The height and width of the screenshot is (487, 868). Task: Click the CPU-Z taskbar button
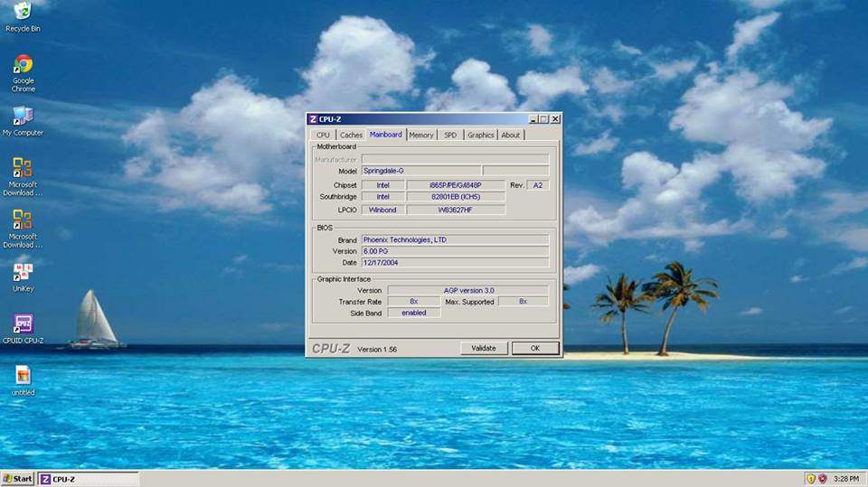tap(88, 479)
